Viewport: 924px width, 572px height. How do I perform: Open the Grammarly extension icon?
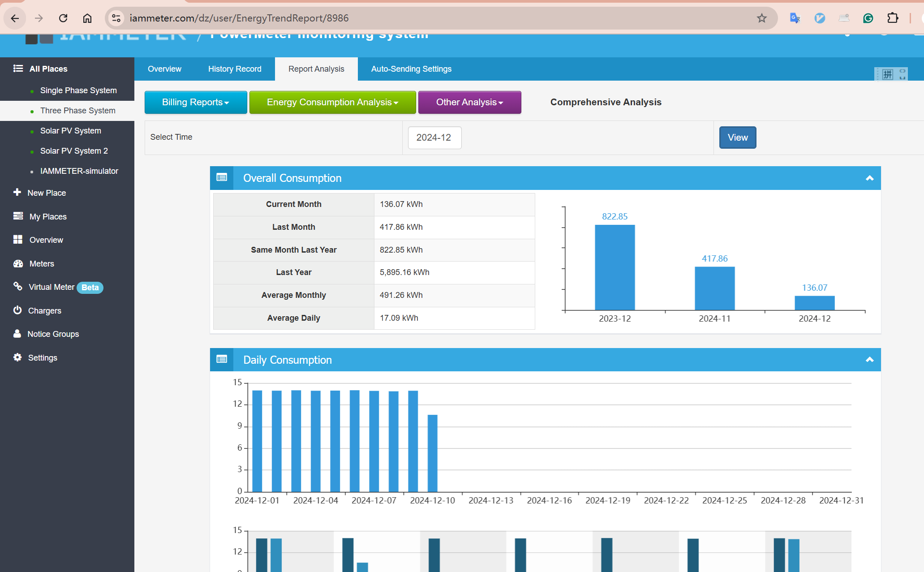tap(868, 18)
